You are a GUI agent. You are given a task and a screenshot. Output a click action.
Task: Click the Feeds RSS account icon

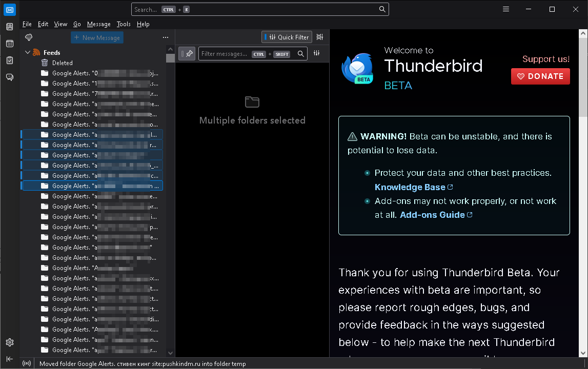[x=36, y=52]
